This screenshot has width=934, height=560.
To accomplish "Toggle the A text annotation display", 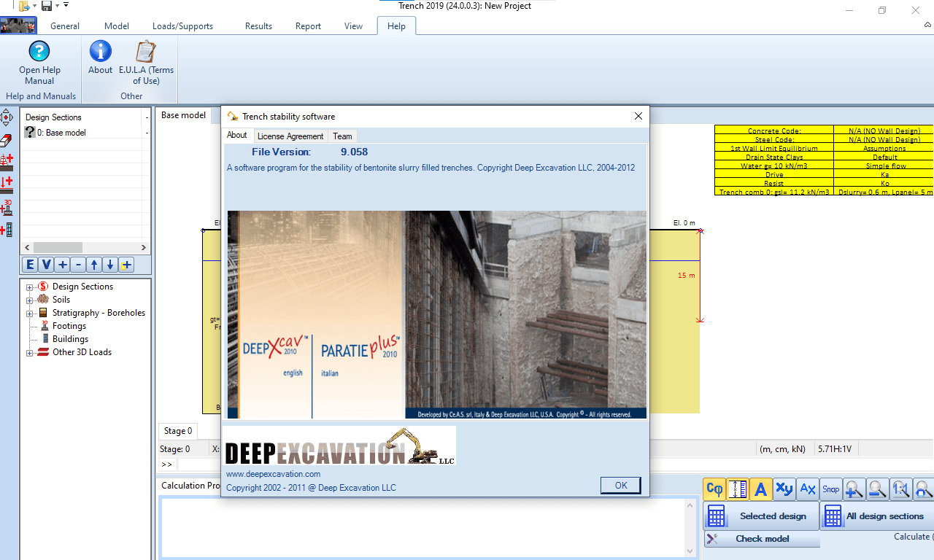I will (761, 489).
